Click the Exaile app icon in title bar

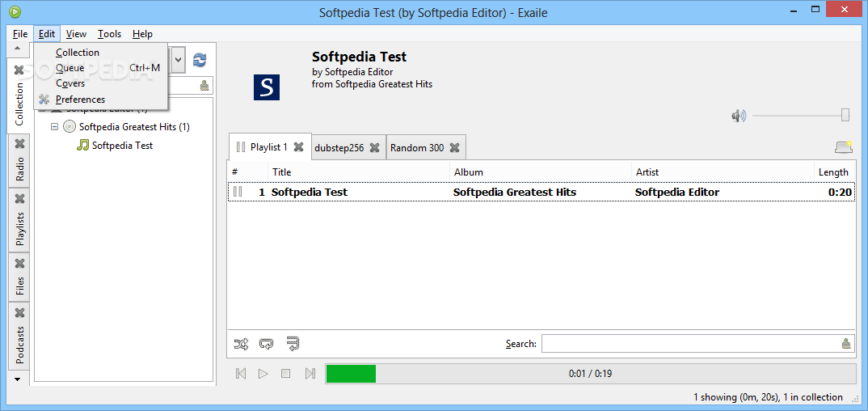15,11
